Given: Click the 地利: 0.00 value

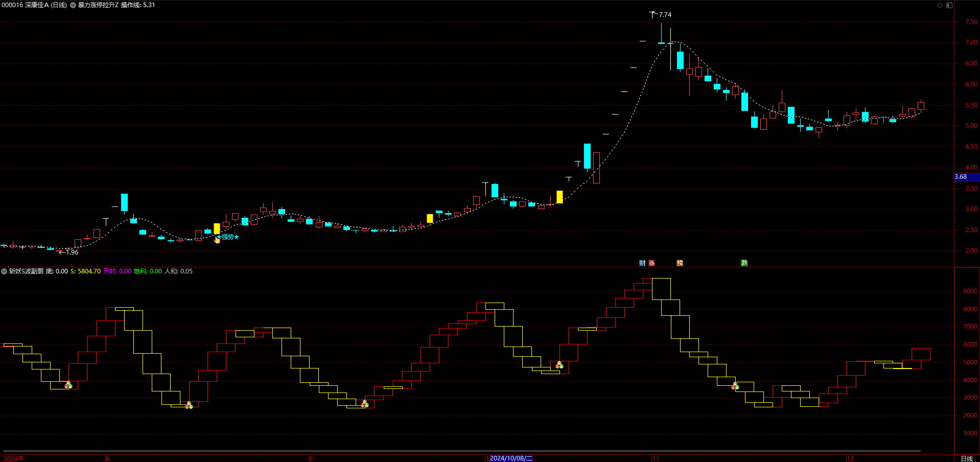Looking at the screenshot, I should pyautogui.click(x=148, y=271).
